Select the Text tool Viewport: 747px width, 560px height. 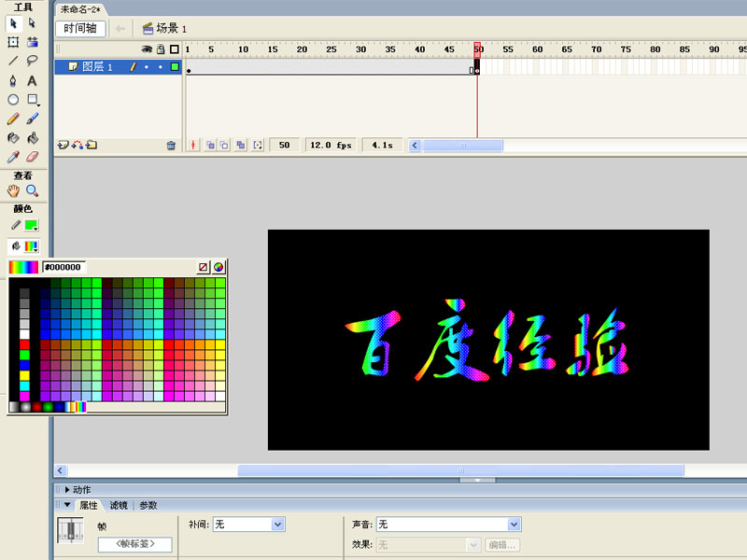point(32,80)
